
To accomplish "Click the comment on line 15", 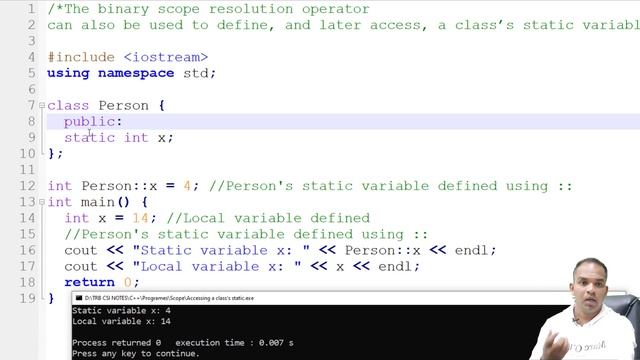I will point(246,234).
